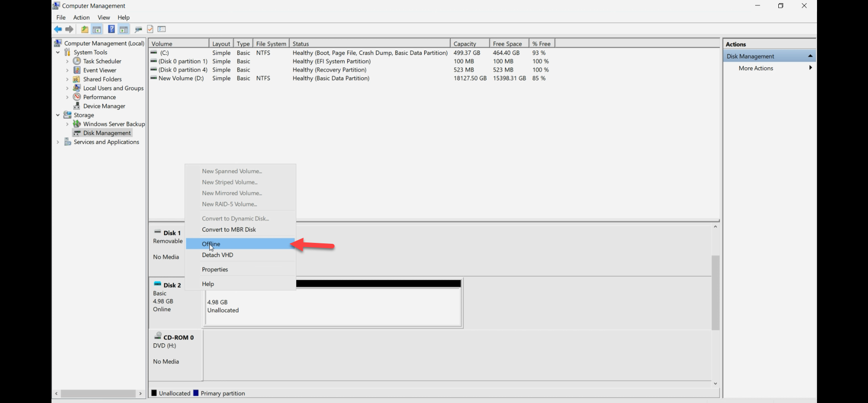Click the Computer Management title bar icon
The width and height of the screenshot is (868, 403).
point(56,5)
